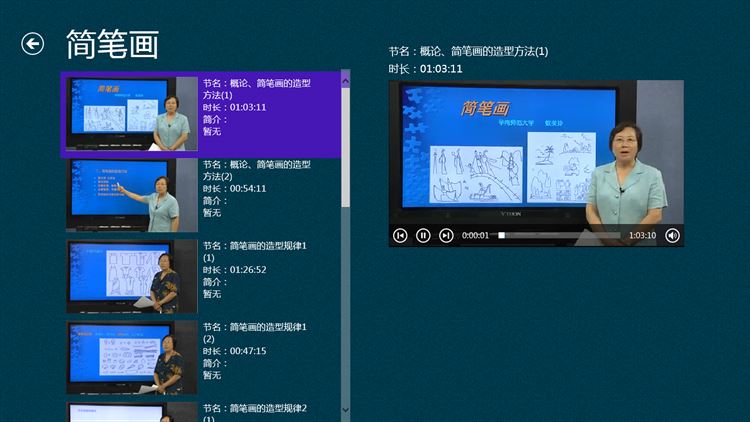Screen dimensions: 750x422
Task: Pause the playing video
Action: 423,235
